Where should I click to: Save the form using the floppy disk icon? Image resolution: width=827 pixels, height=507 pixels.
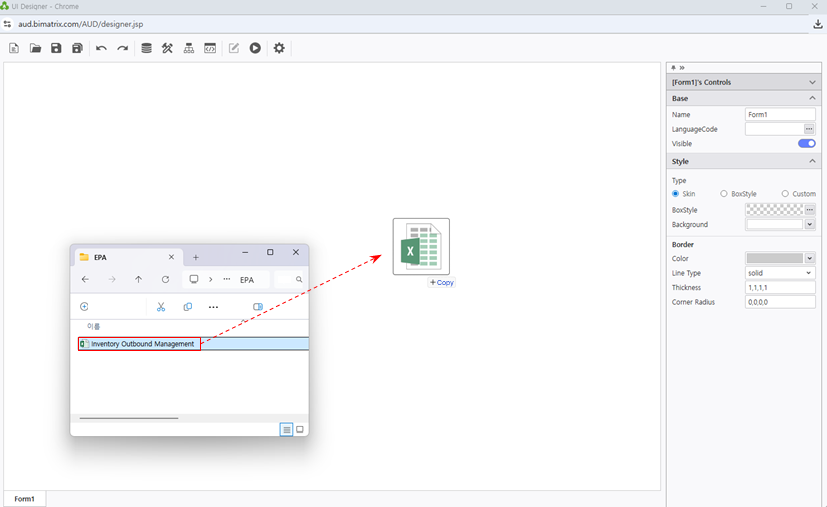(56, 48)
